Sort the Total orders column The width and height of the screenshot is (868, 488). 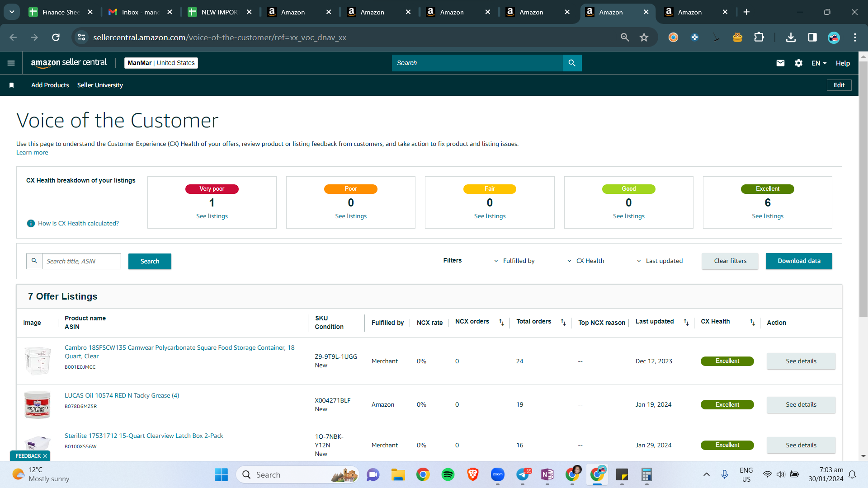tap(563, 322)
